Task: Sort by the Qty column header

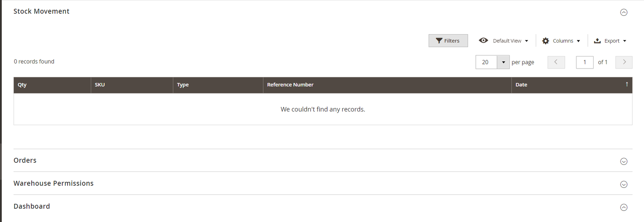Action: tap(52, 85)
